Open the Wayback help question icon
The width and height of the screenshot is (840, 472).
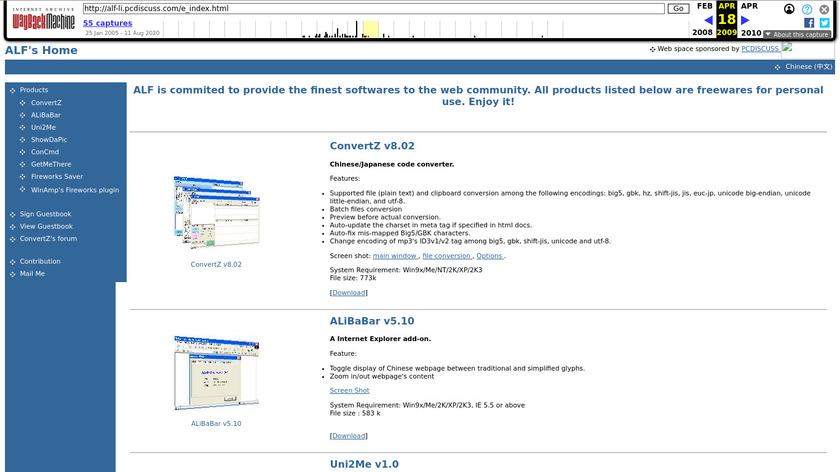pos(807,9)
